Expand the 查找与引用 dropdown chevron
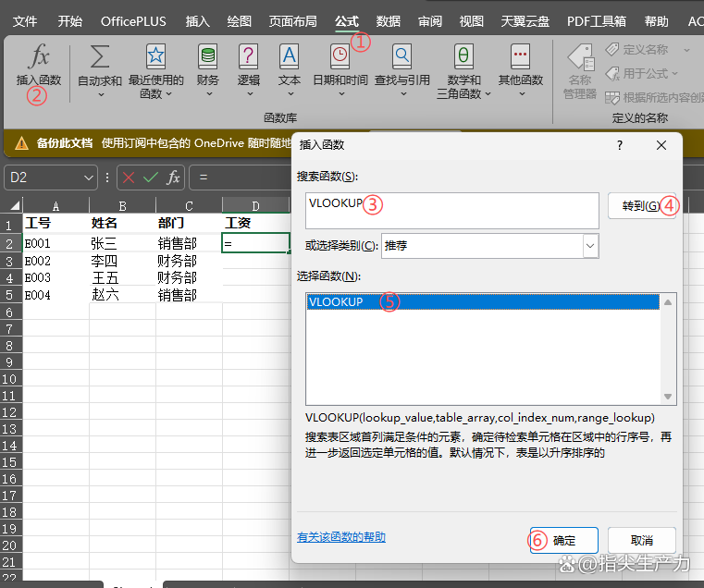Image resolution: width=704 pixels, height=588 pixels. (x=403, y=94)
